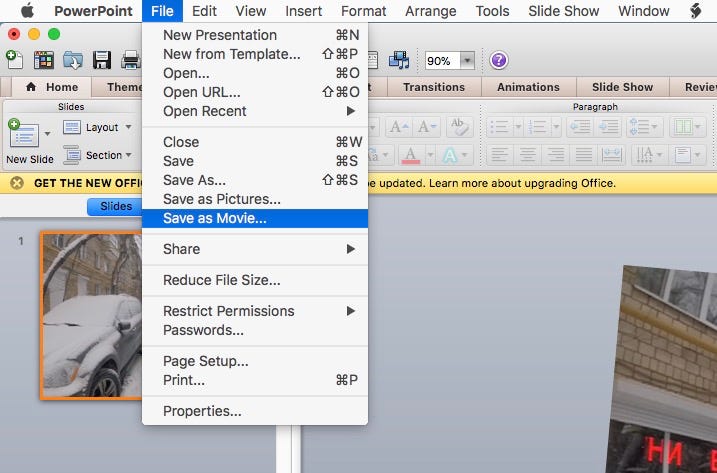Open the 90% zoom dropdown
Image resolution: width=717 pixels, height=473 pixels.
pyautogui.click(x=467, y=60)
